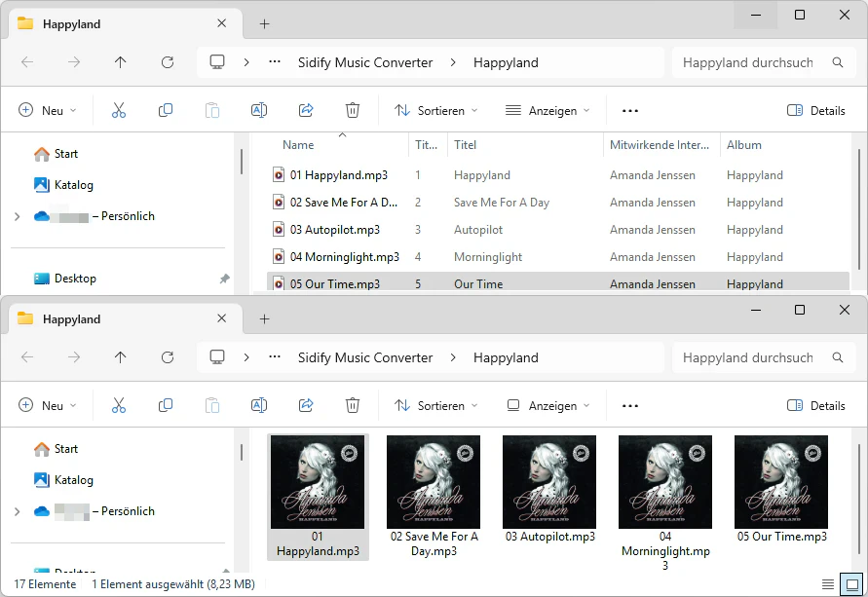Viewport: 868px width, 597px height.
Task: Click the Rename icon in the upper window toolbar
Action: click(x=259, y=110)
